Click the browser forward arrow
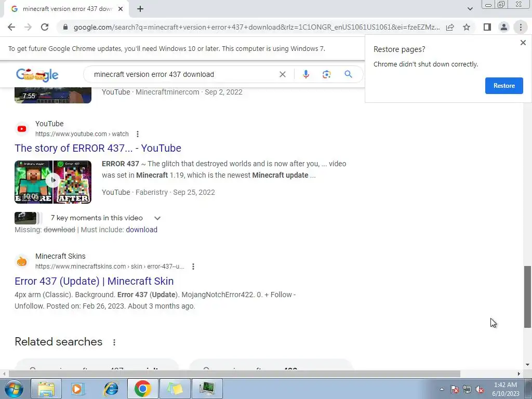 [x=28, y=27]
